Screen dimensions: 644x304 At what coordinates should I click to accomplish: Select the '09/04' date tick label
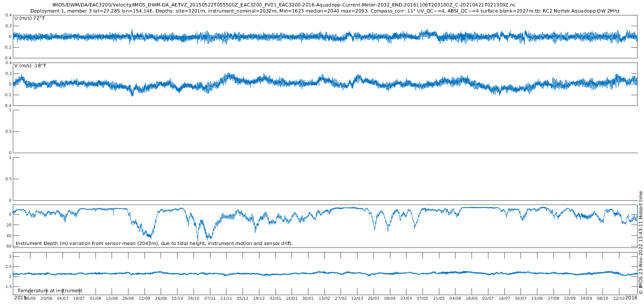[390, 298]
